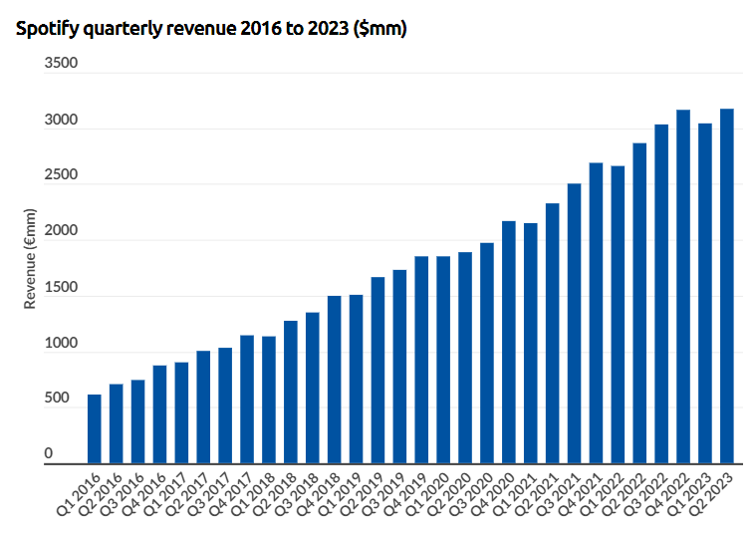The height and width of the screenshot is (536, 756).
Task: Click the Q1 2020 revenue bar
Action: click(443, 360)
